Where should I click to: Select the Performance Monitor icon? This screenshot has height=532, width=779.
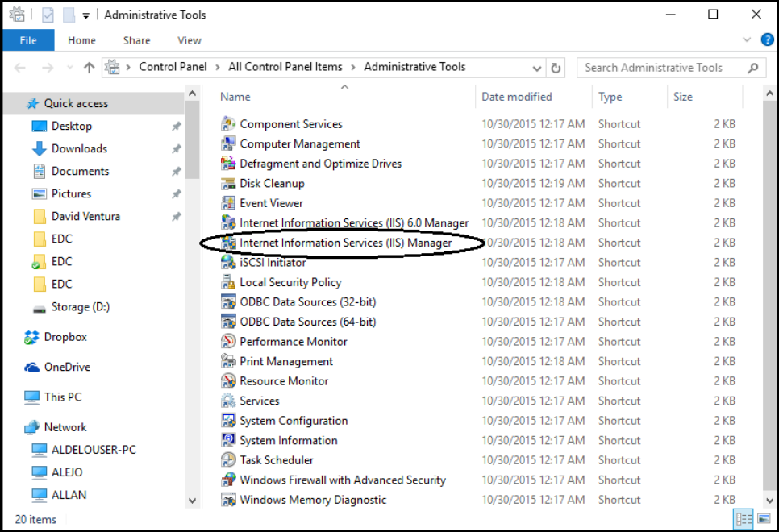click(228, 341)
